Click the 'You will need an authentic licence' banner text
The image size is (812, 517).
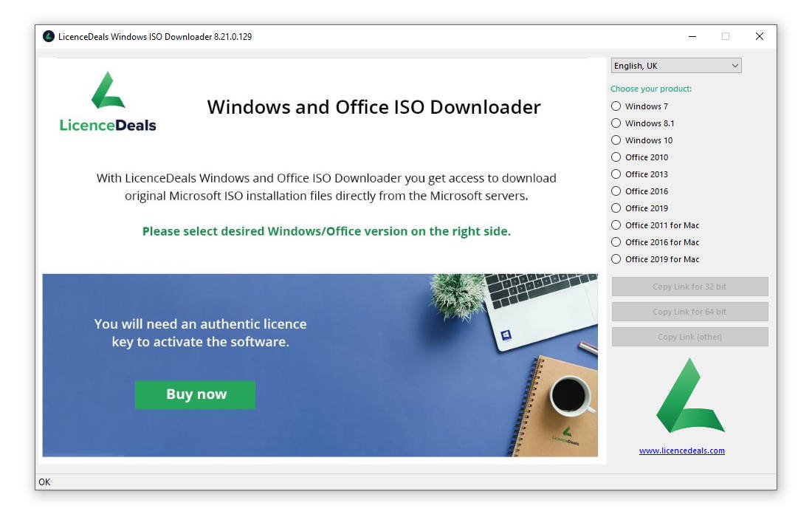pos(200,332)
